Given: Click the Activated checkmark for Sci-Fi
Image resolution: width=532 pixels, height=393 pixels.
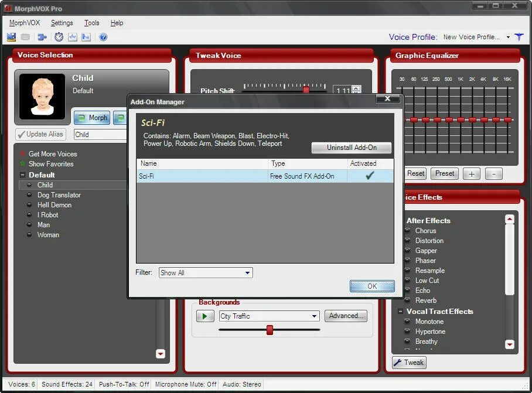Looking at the screenshot, I should click(370, 176).
